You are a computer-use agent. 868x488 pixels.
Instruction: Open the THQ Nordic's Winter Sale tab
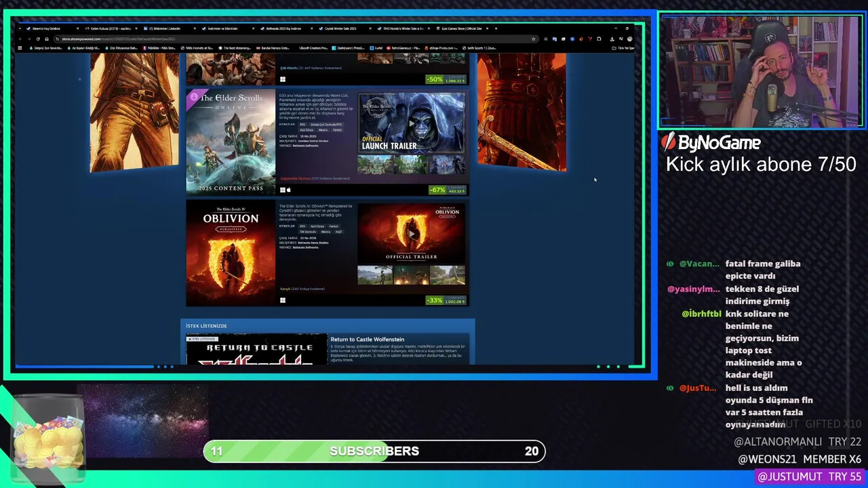tap(405, 28)
